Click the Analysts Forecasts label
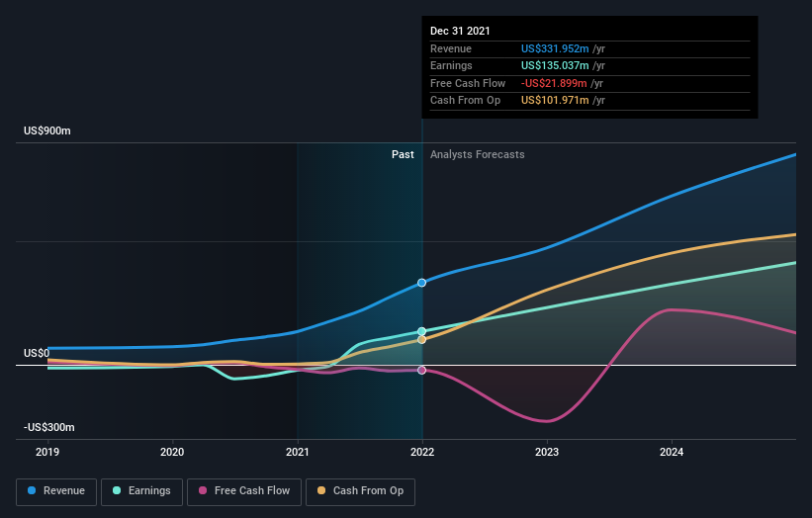The width and height of the screenshot is (812, 518). point(478,155)
